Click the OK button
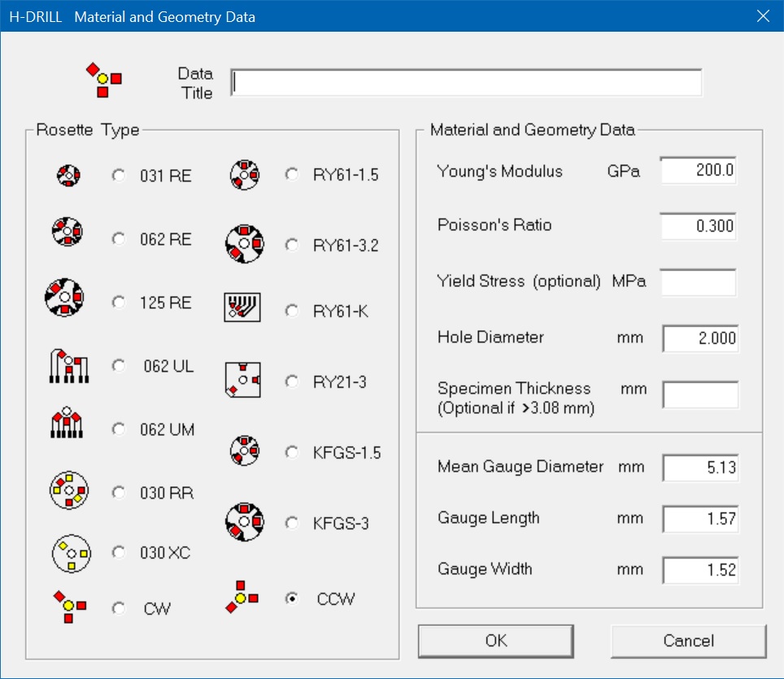The image size is (784, 679). click(495, 641)
